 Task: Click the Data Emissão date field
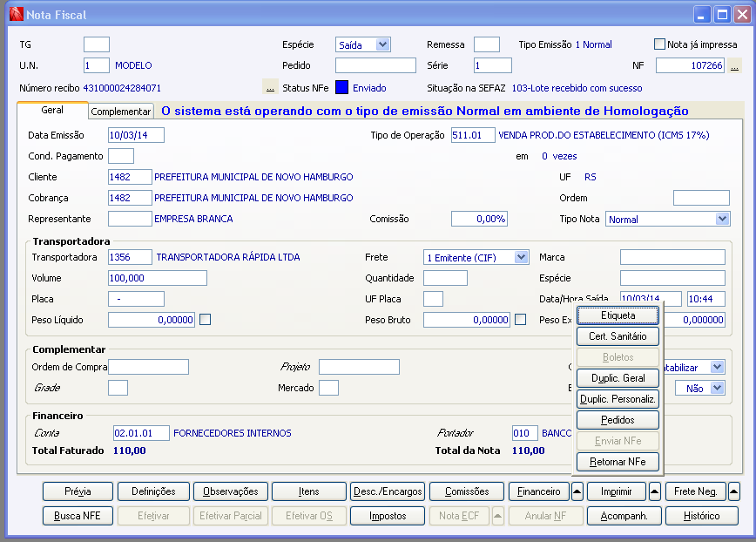(136, 135)
